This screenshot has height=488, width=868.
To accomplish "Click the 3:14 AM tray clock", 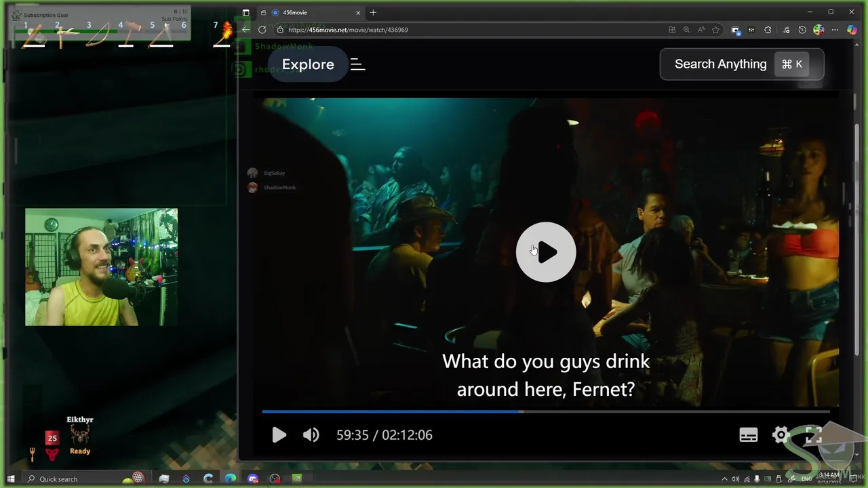I will point(829,475).
